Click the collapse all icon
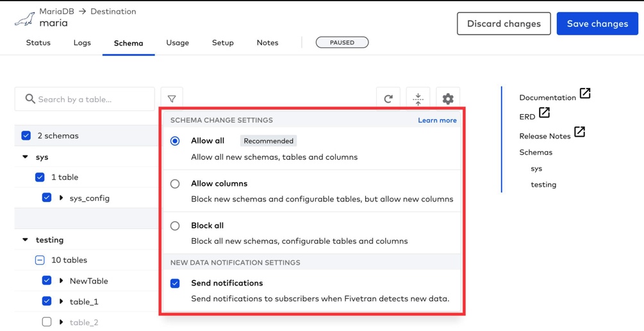The height and width of the screenshot is (331, 644). click(x=418, y=99)
